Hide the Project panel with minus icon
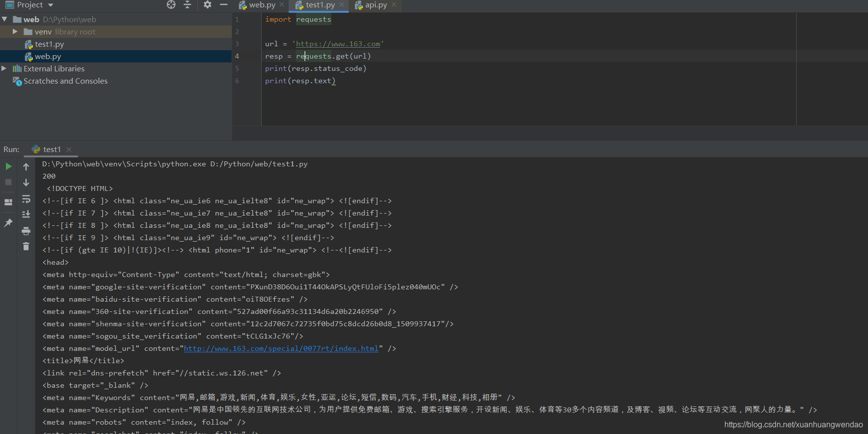Viewport: 868px width, 434px height. click(224, 4)
